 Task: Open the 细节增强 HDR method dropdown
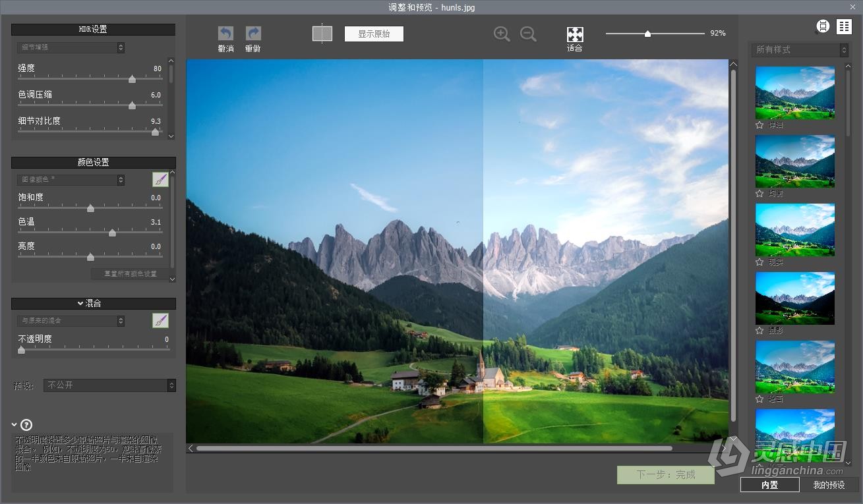(x=71, y=47)
